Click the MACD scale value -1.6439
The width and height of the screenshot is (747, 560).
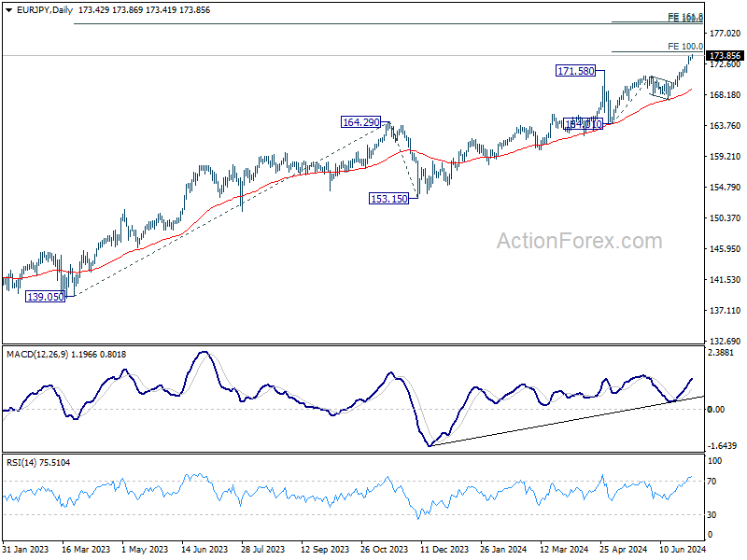[x=722, y=446]
